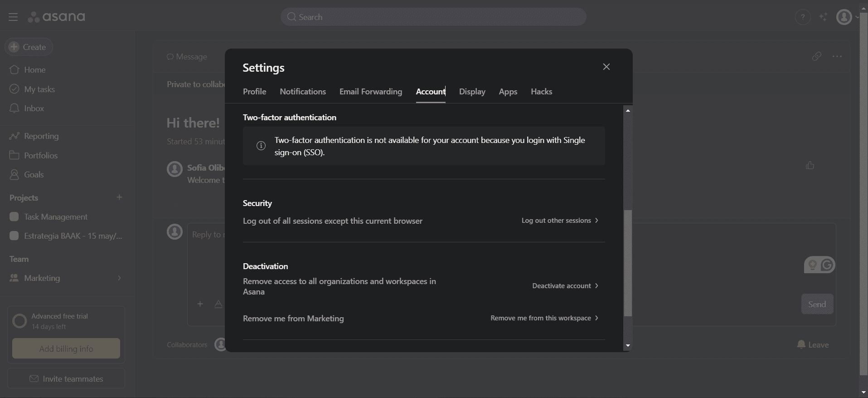Expand the Marketing team chevron
Screen dimensions: 868x398
pyautogui.click(x=119, y=278)
